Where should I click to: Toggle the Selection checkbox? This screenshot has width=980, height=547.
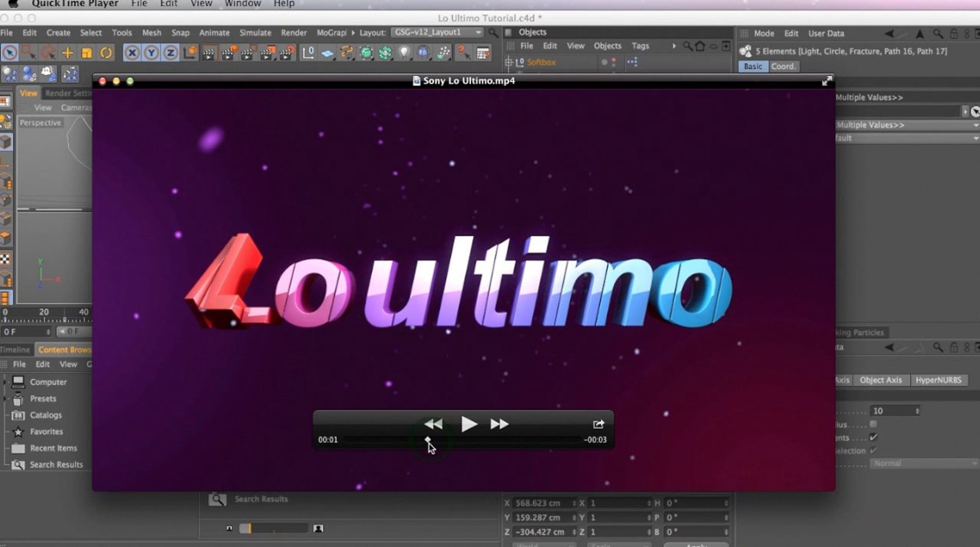[x=873, y=451]
